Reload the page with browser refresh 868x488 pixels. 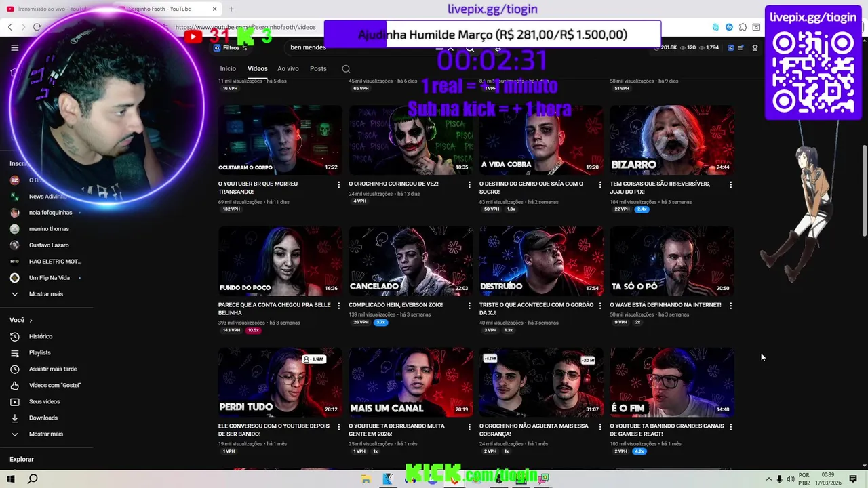pos(37,27)
